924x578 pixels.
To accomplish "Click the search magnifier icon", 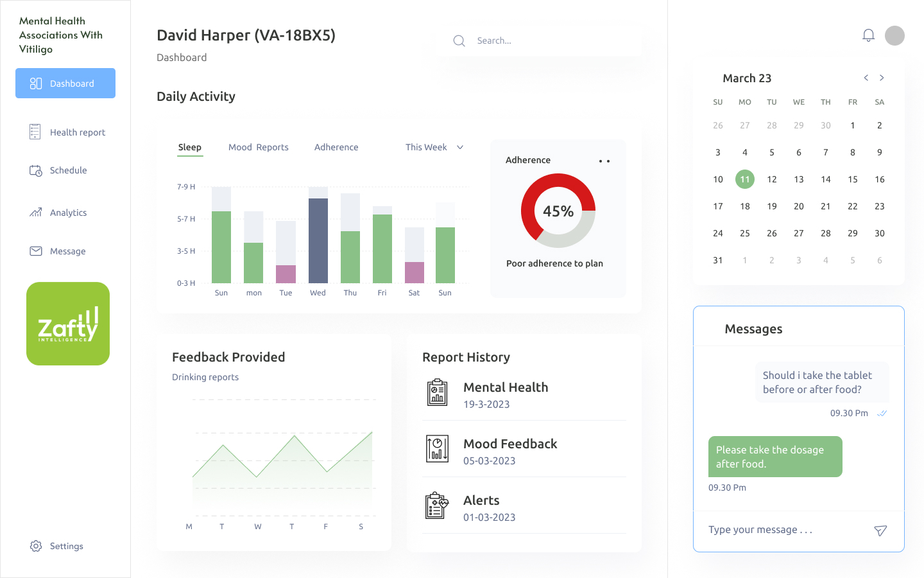I will tap(459, 41).
